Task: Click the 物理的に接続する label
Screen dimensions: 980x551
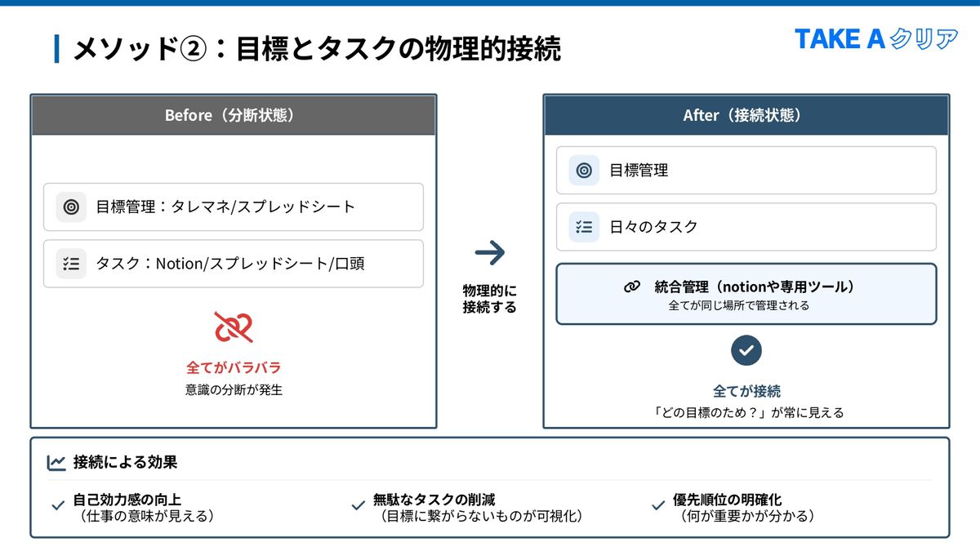Action: coord(490,299)
